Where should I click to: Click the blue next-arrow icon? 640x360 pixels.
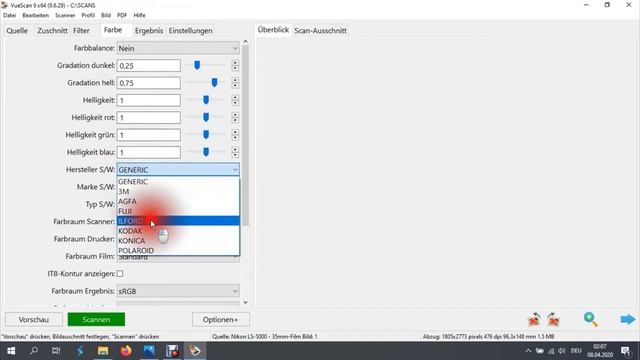tap(628, 319)
